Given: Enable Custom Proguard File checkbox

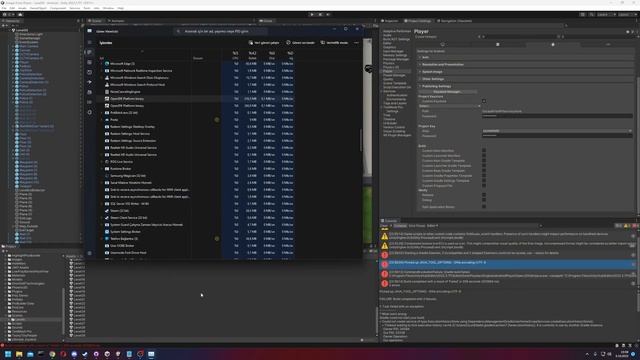Looking at the screenshot, I should point(484,186).
